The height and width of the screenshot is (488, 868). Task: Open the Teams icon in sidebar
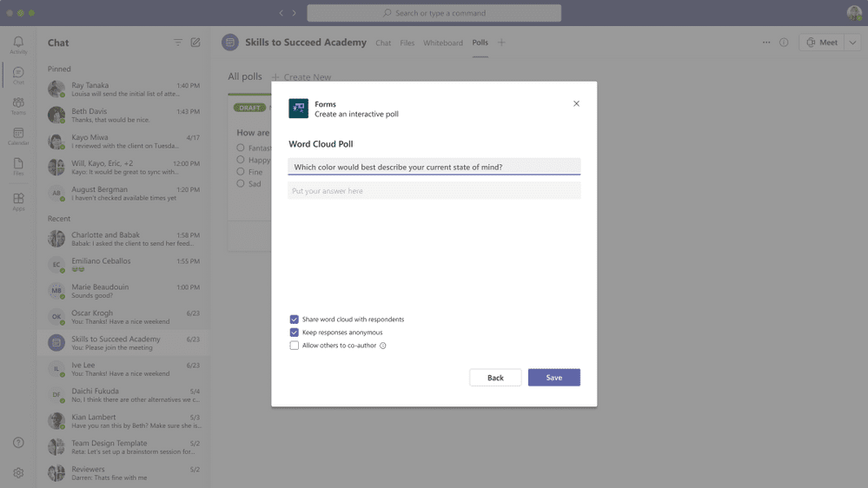tap(18, 103)
